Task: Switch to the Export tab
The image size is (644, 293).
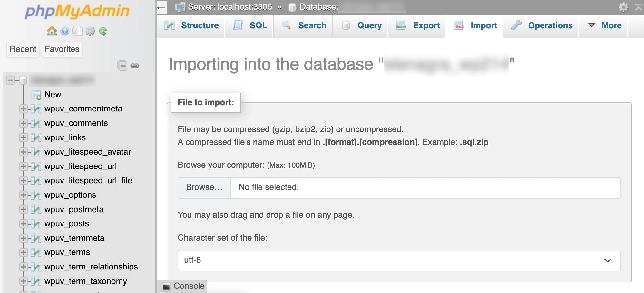Action: coord(418,26)
